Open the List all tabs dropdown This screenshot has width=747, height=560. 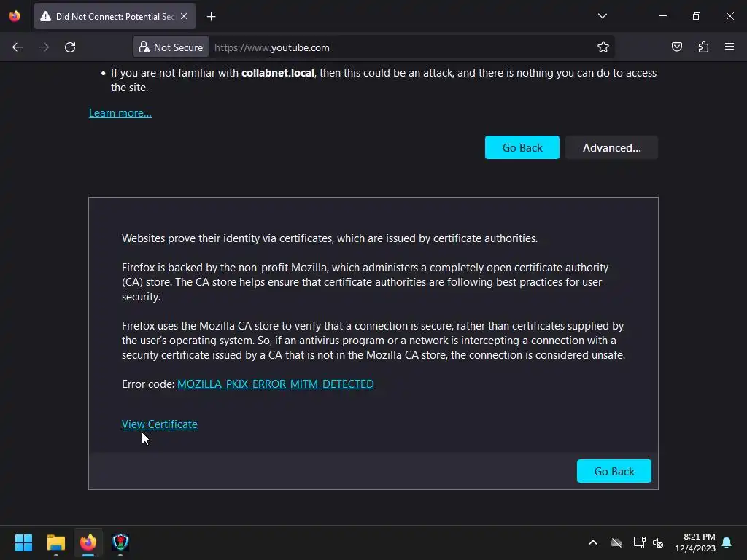603,16
